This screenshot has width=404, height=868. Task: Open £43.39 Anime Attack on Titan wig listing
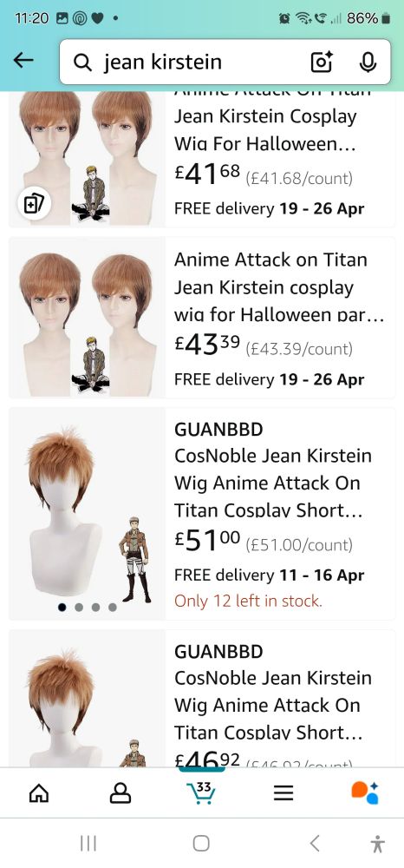tap(279, 287)
